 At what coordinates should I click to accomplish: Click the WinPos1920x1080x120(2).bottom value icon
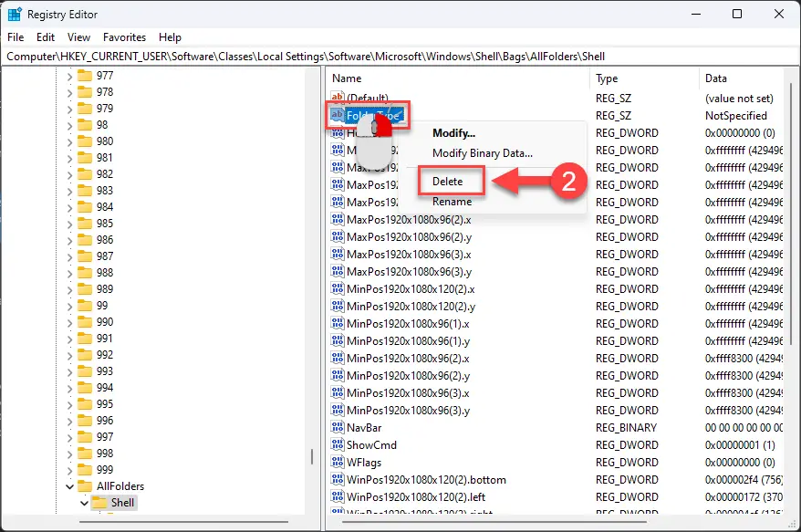point(338,479)
